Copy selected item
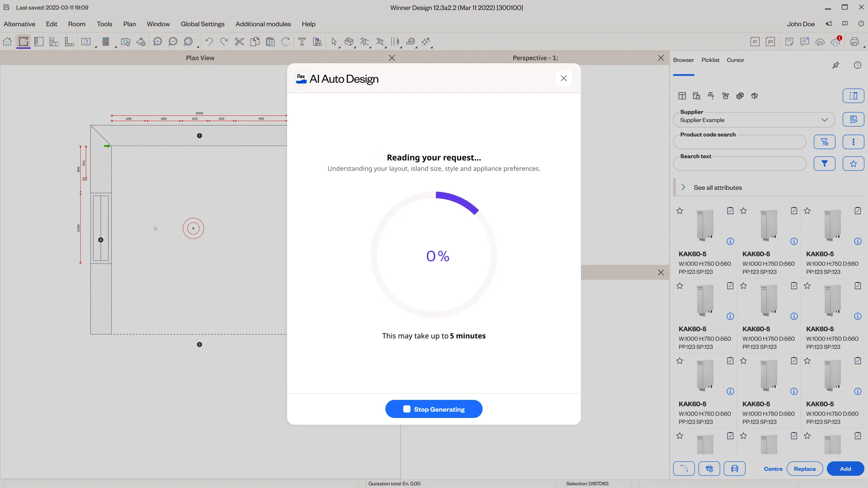The height and width of the screenshot is (488, 868). coord(255,42)
